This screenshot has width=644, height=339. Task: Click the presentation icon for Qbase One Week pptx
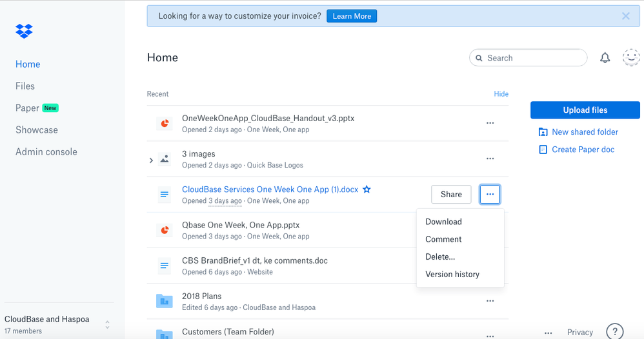(x=165, y=230)
